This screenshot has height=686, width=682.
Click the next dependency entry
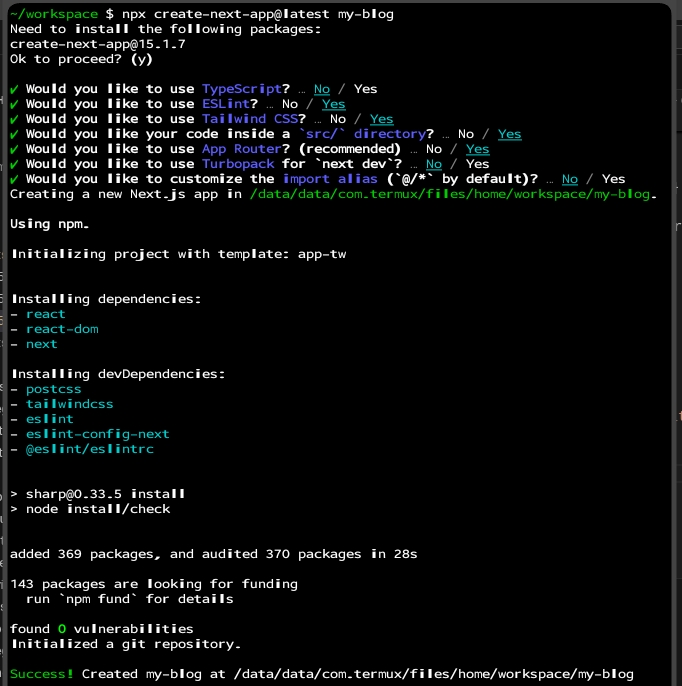point(41,344)
